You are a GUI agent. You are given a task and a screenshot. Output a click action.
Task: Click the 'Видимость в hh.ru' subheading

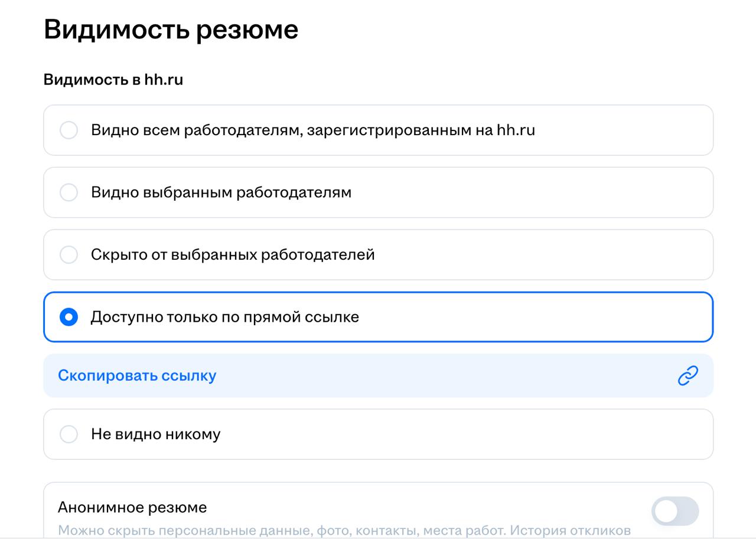click(x=113, y=80)
